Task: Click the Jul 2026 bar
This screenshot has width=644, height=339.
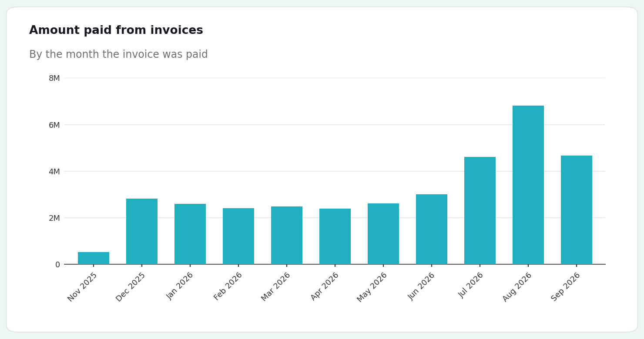Action: click(480, 210)
